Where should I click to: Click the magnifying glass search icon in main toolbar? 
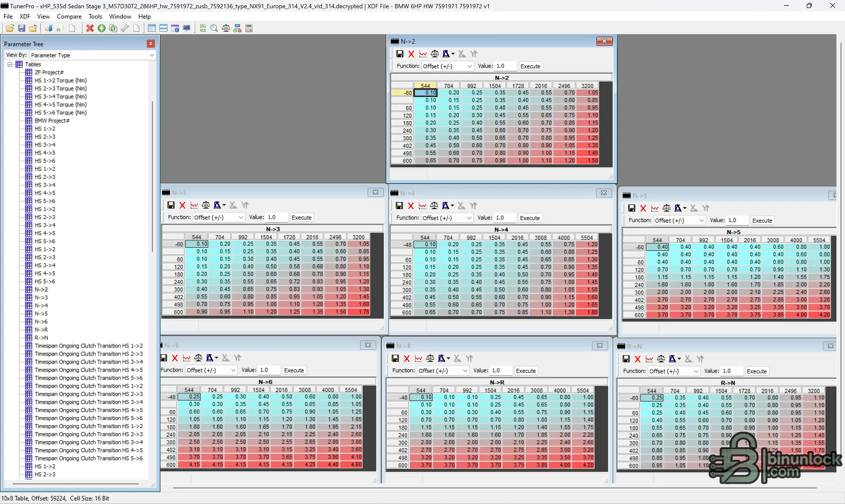(x=214, y=28)
